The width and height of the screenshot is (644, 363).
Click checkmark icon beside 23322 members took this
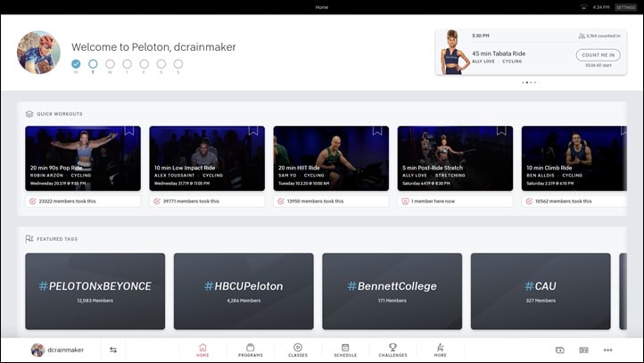coord(32,202)
